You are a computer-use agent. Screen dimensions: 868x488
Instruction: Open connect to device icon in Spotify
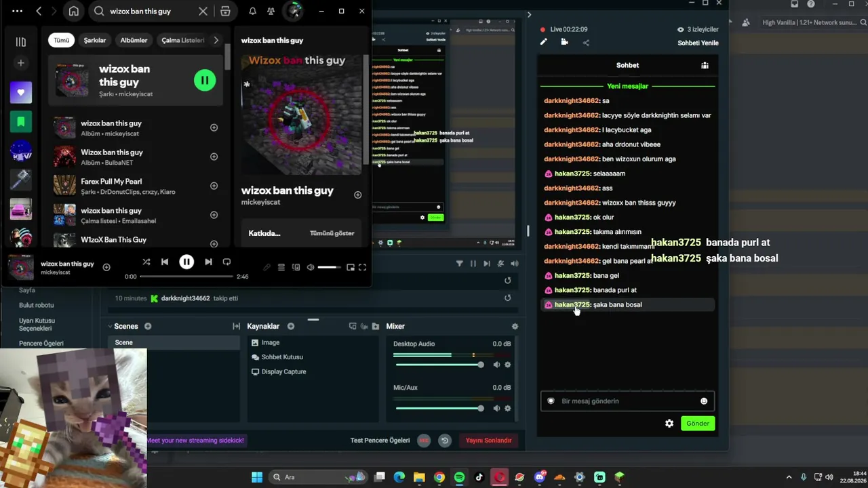coord(296,267)
